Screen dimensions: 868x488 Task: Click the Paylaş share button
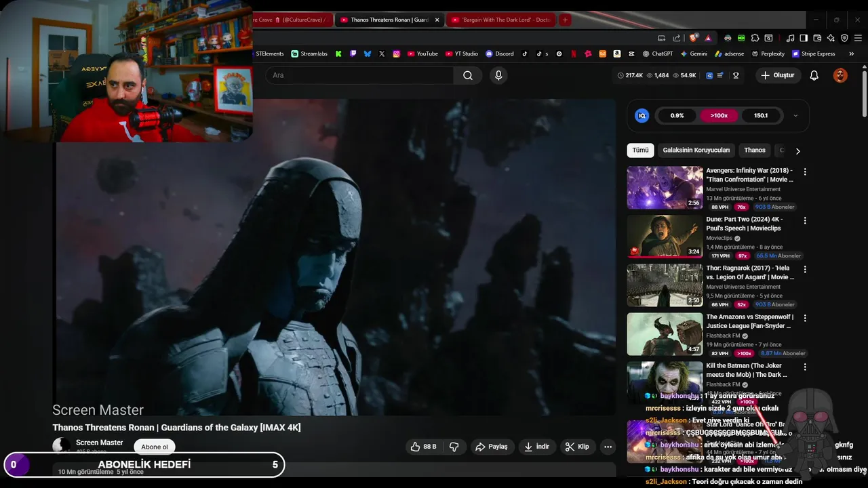pyautogui.click(x=492, y=447)
